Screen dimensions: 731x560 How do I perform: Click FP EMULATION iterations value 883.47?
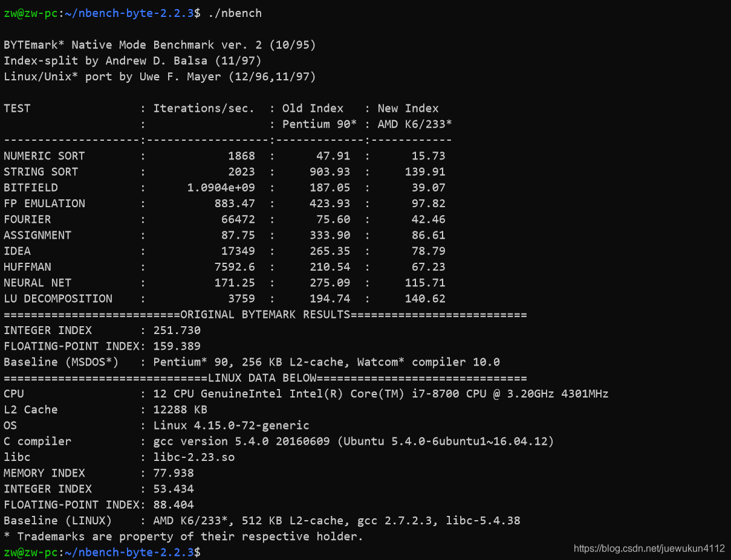235,204
